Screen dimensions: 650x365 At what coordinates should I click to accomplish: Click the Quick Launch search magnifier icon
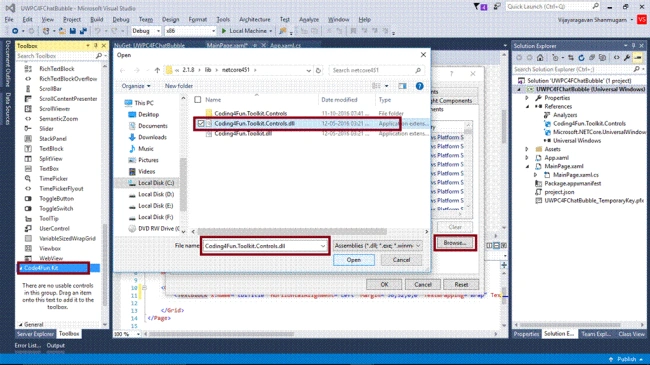point(595,6)
